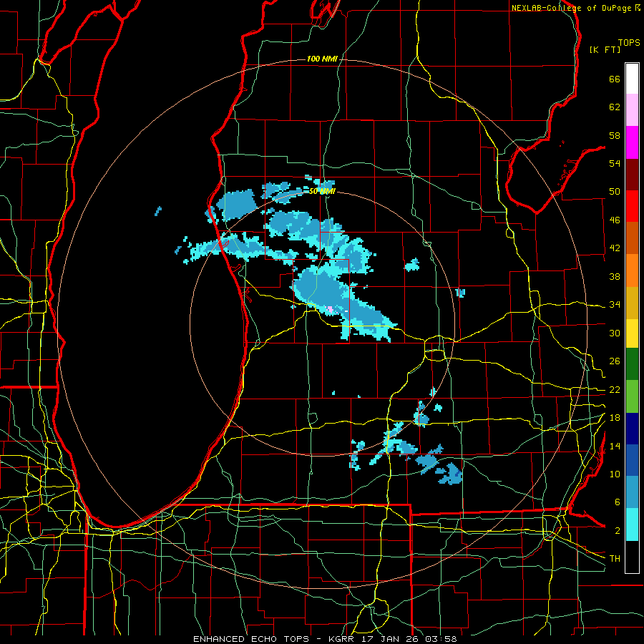Click the "30" legend value

coord(615,333)
